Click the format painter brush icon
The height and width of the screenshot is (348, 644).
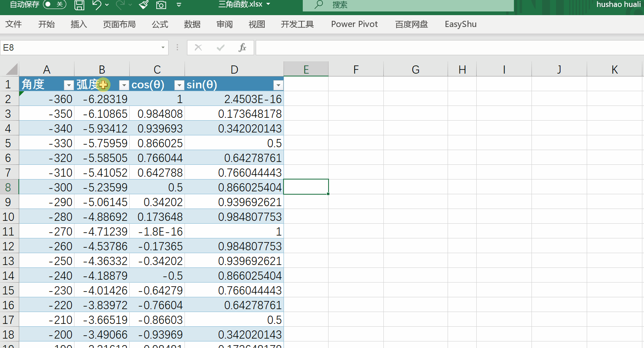144,5
